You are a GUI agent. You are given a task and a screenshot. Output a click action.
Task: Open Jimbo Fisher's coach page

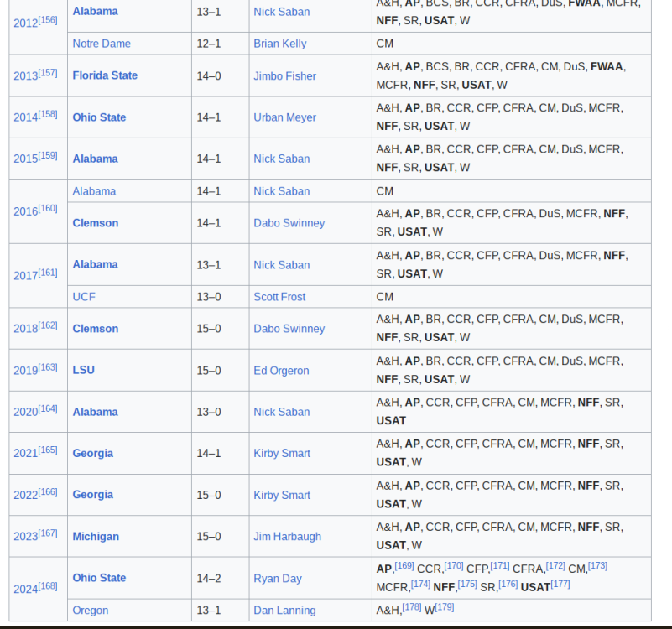point(284,76)
